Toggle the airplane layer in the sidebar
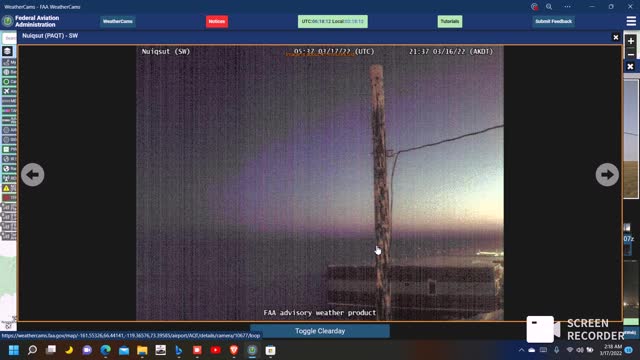The height and width of the screenshot is (360, 640). point(7,91)
